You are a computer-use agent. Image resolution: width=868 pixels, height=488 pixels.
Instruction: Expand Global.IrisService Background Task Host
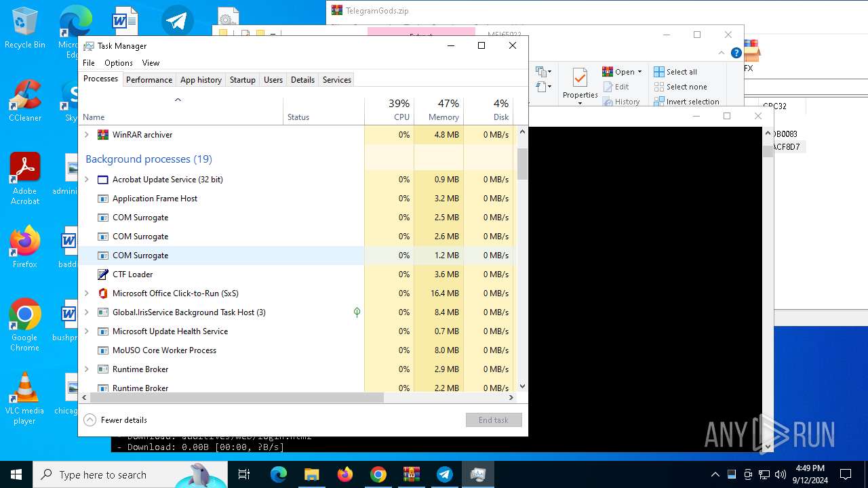click(86, 312)
